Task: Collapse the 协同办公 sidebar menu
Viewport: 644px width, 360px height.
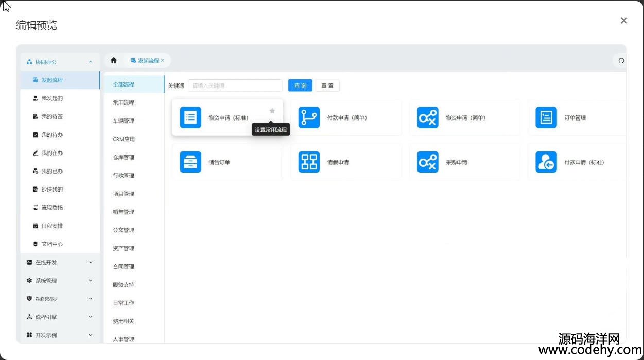Action: (91, 62)
